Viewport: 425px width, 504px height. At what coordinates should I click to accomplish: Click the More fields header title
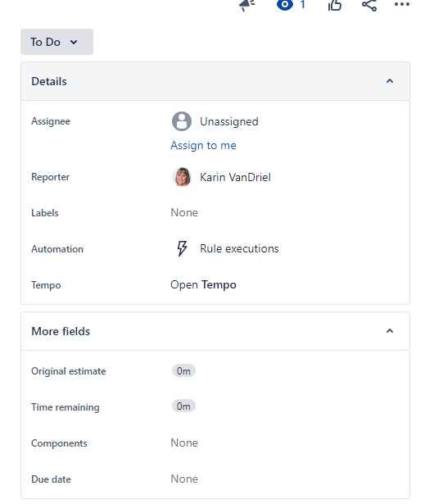click(x=61, y=331)
